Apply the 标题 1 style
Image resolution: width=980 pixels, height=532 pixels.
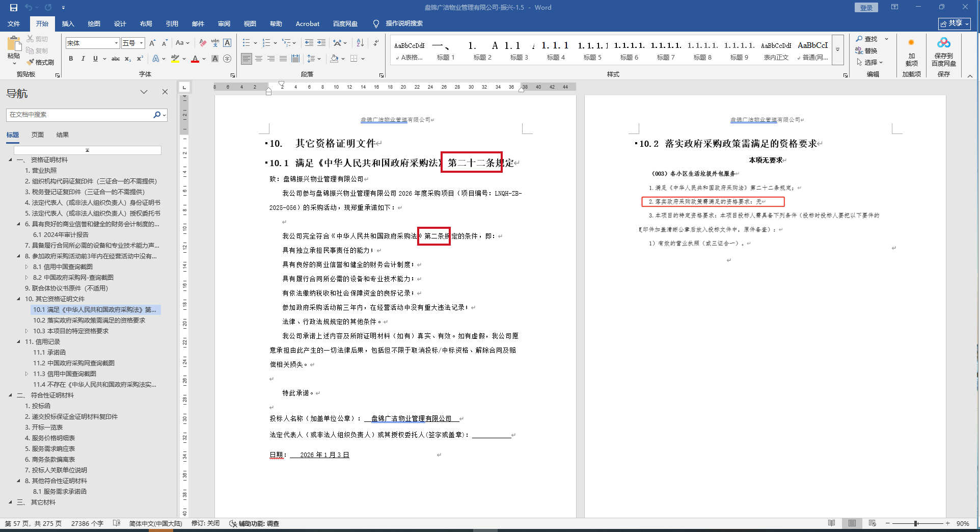pyautogui.click(x=446, y=50)
